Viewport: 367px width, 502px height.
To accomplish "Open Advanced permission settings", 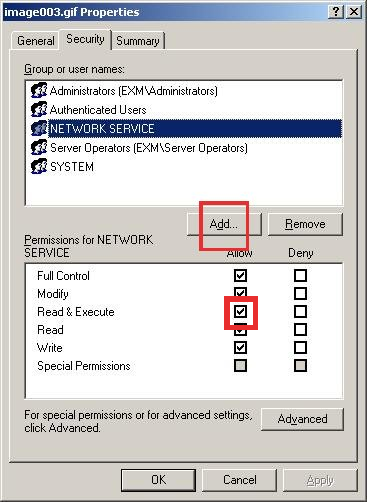I will click(302, 419).
